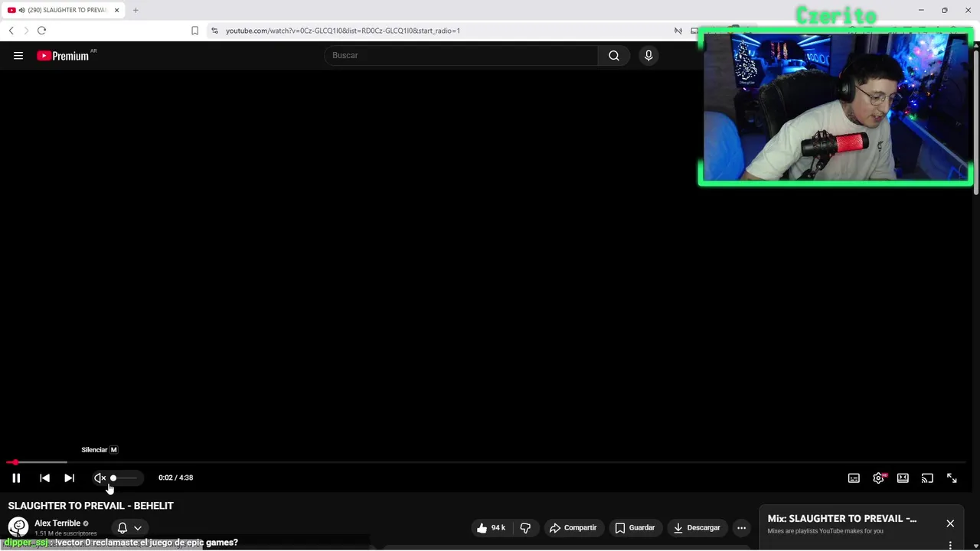This screenshot has width=980, height=551.
Task: Close the SLAUGHTER TO PREVAIL tab
Action: click(116, 10)
